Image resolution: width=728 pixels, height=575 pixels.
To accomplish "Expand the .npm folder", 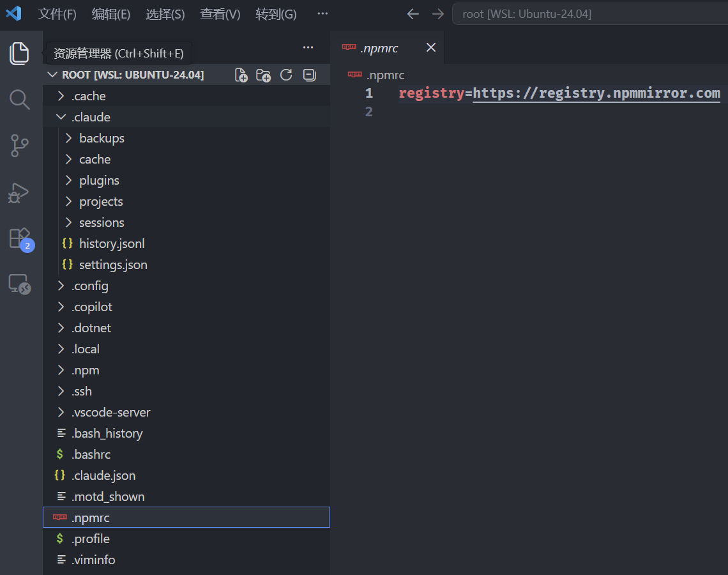I will [x=186, y=370].
